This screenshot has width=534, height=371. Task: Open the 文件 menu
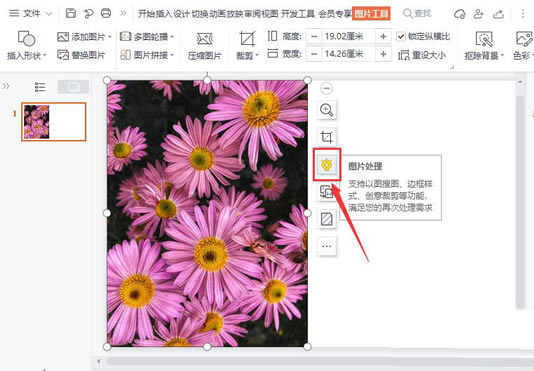coord(30,14)
